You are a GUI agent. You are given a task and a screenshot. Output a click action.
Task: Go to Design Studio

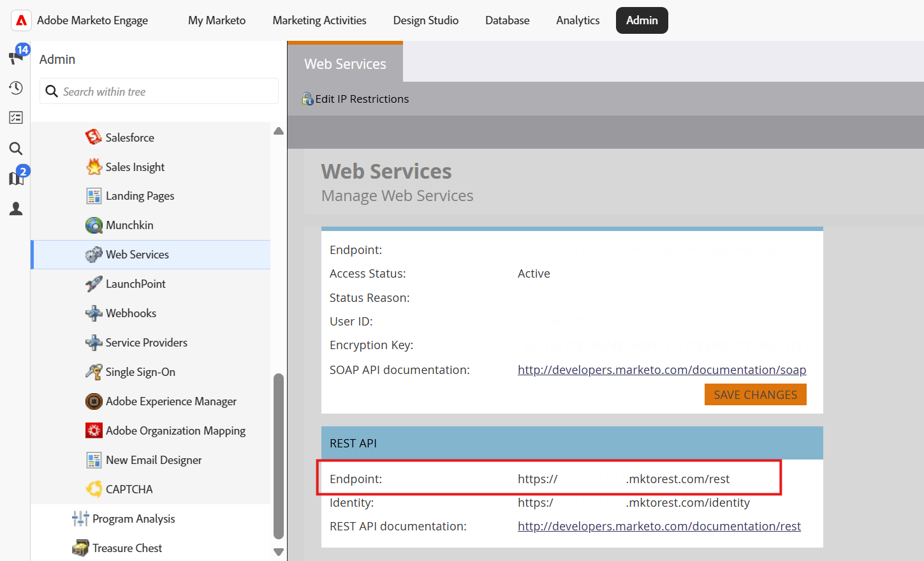click(426, 20)
